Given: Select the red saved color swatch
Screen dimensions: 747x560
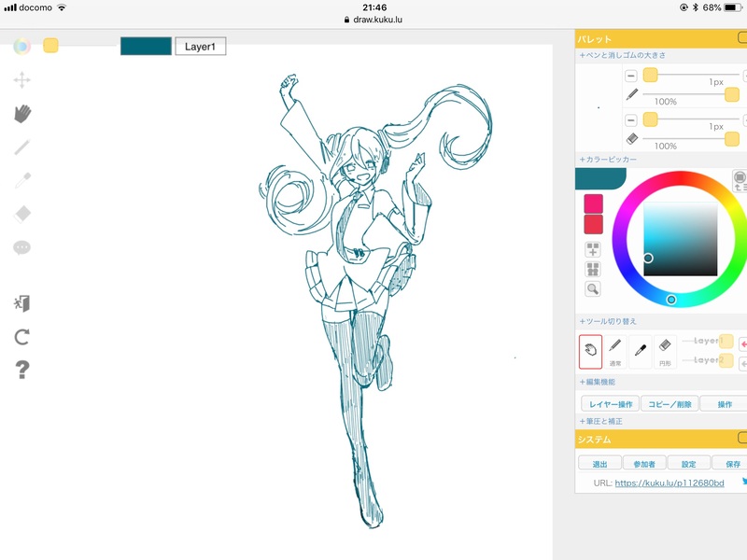Looking at the screenshot, I should (x=594, y=224).
